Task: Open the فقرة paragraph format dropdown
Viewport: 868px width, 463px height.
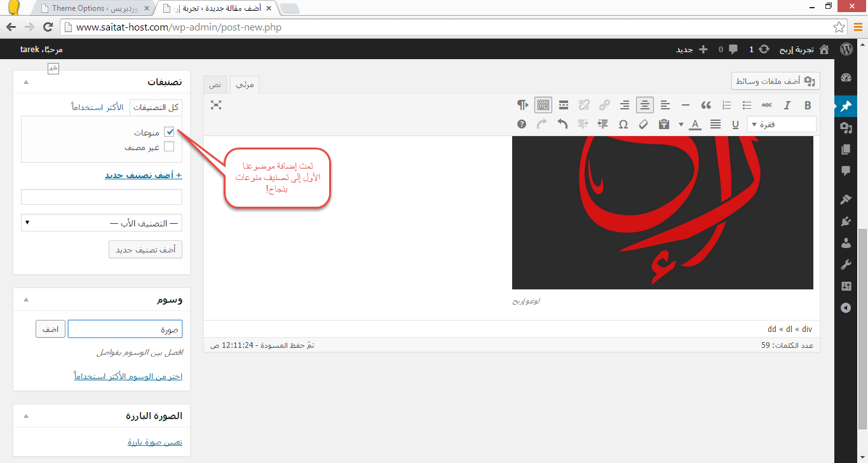Action: point(782,124)
